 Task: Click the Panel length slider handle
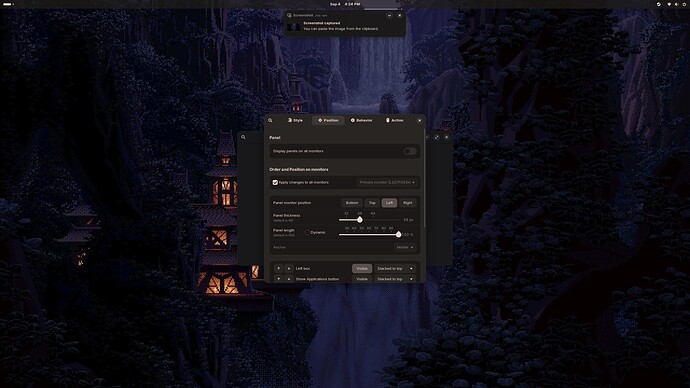[x=398, y=234]
